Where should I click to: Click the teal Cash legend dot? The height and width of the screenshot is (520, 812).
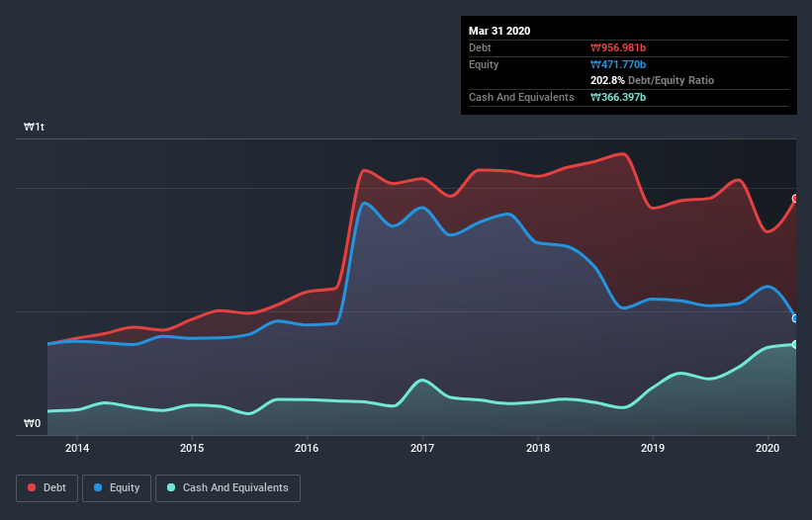click(171, 487)
